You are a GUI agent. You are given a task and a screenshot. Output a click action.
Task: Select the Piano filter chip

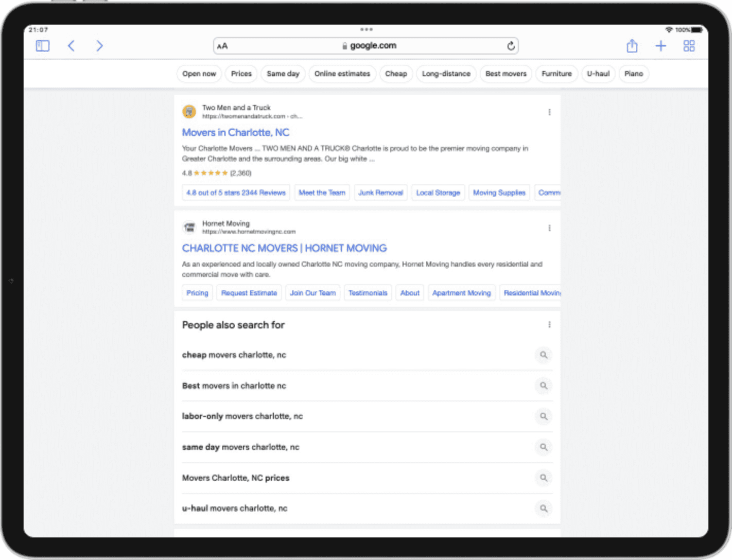coord(634,74)
